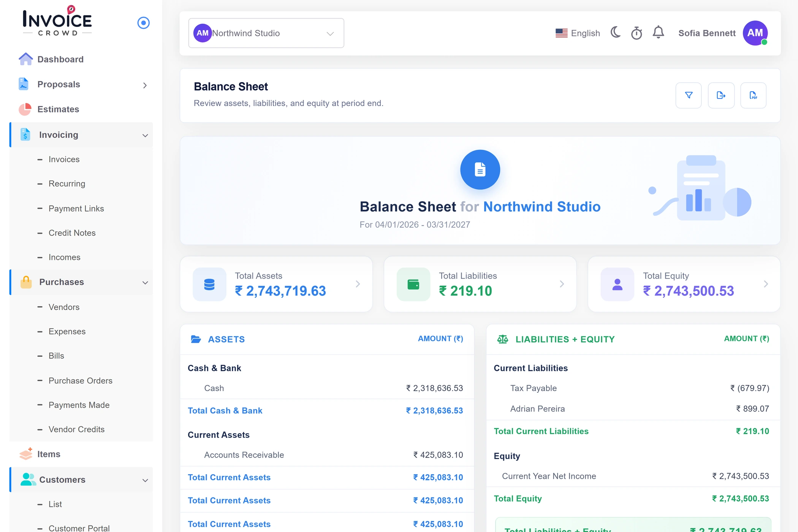This screenshot has width=798, height=532.
Task: Open notifications bell
Action: [x=659, y=33]
